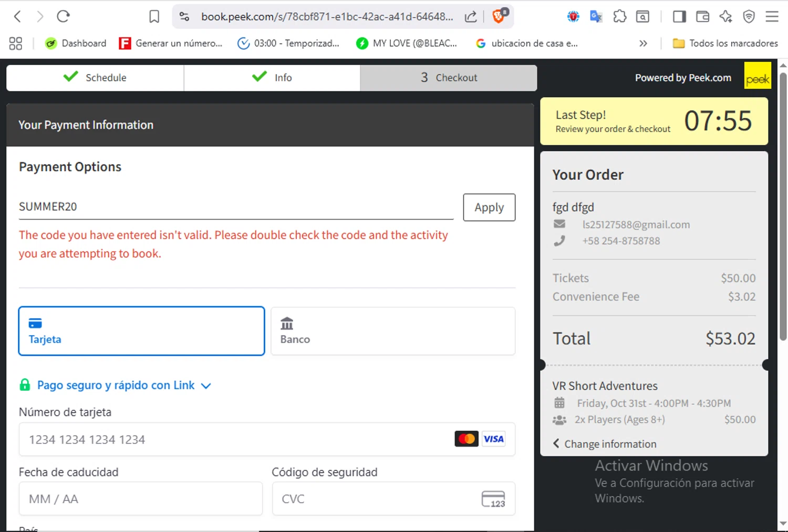Open the Brave Wallet icon

702,17
